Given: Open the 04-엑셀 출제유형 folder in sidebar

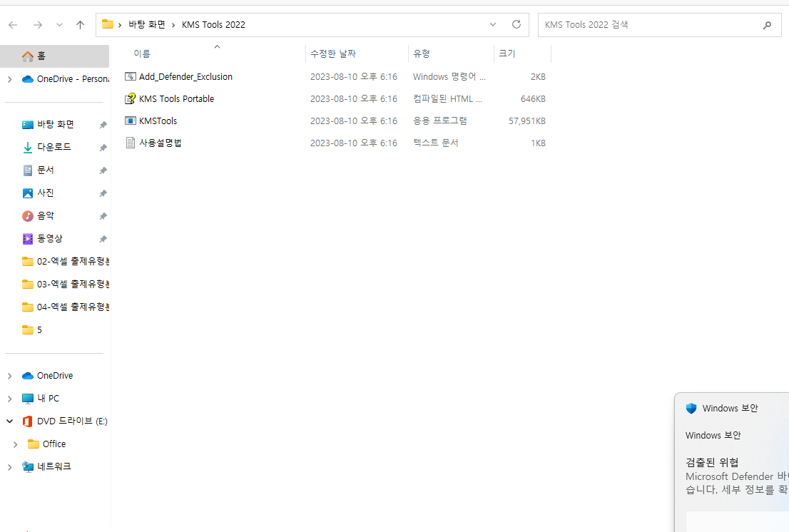Looking at the screenshot, I should pos(66,307).
